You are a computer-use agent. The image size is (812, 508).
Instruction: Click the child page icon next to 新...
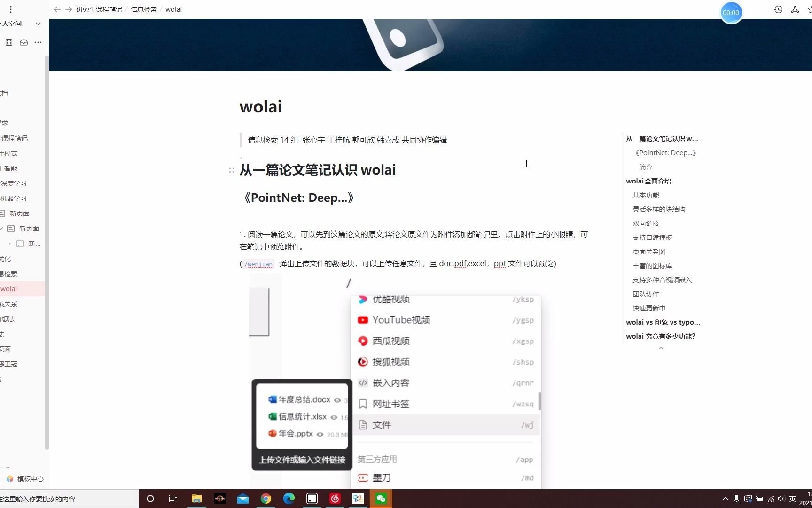pyautogui.click(x=20, y=244)
